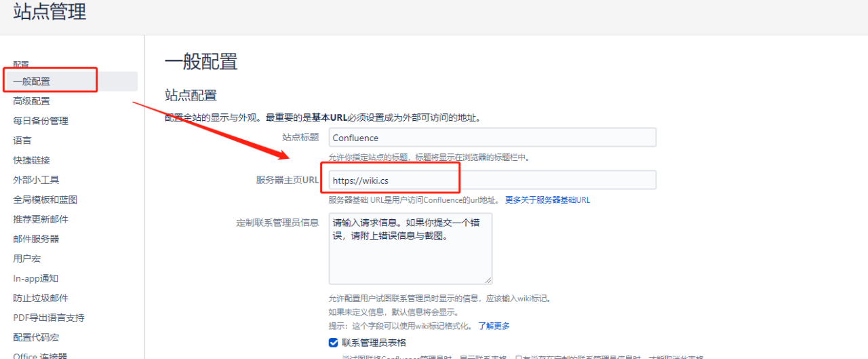The height and width of the screenshot is (359, 868).
Task: Go to 每日备份管理 in the sidebar
Action: tap(41, 121)
